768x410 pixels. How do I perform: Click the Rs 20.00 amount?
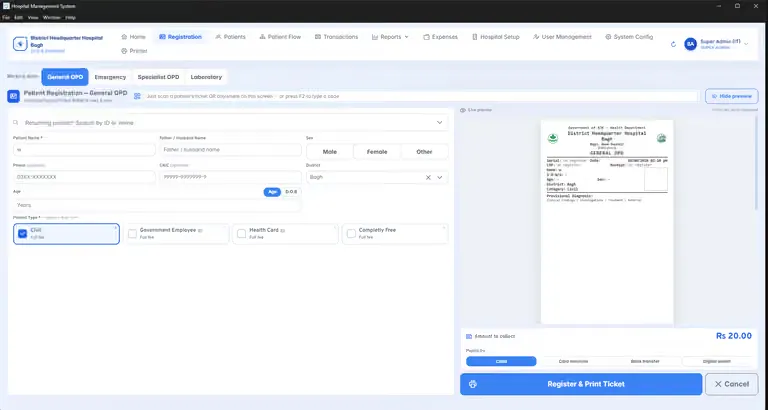(x=734, y=336)
